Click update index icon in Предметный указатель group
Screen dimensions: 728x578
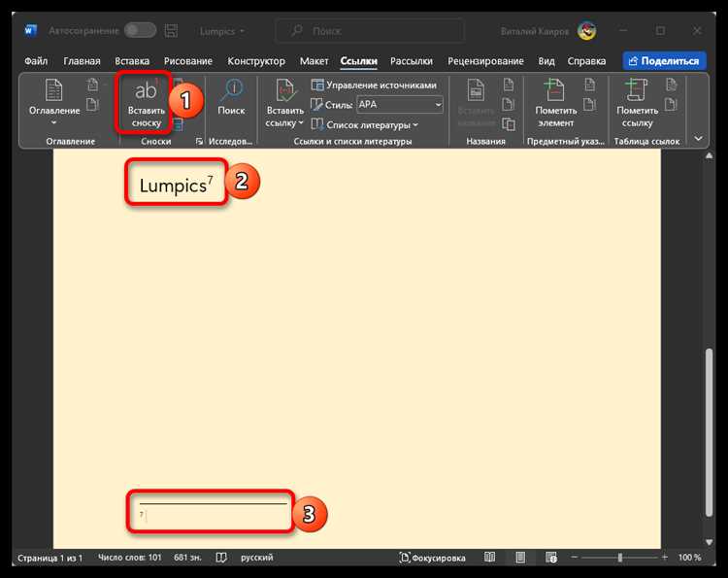click(x=589, y=104)
